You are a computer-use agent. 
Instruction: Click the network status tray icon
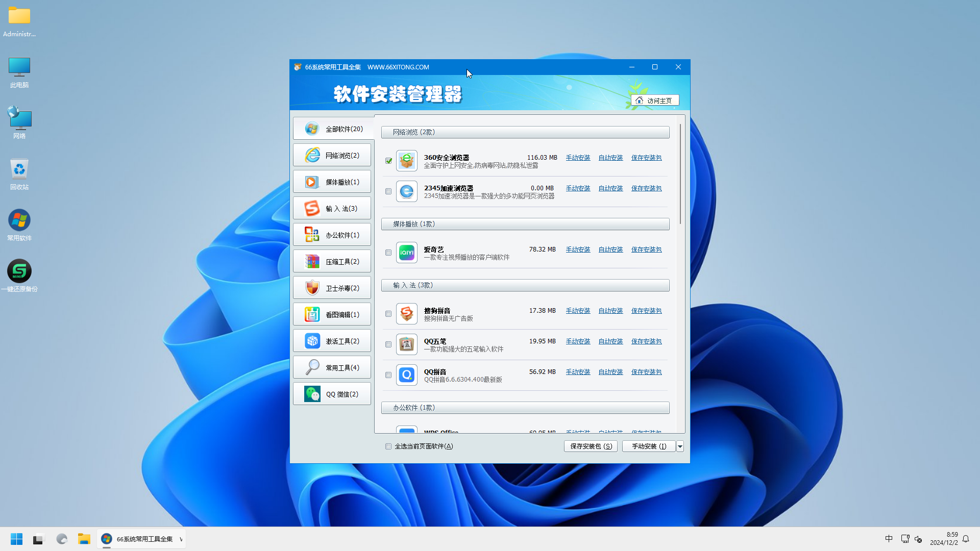905,539
